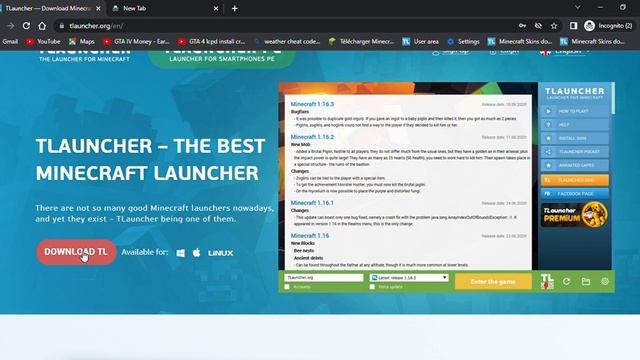Image resolution: width=640 pixels, height=360 pixels.
Task: Click the Apple platform icon
Action: (x=196, y=253)
